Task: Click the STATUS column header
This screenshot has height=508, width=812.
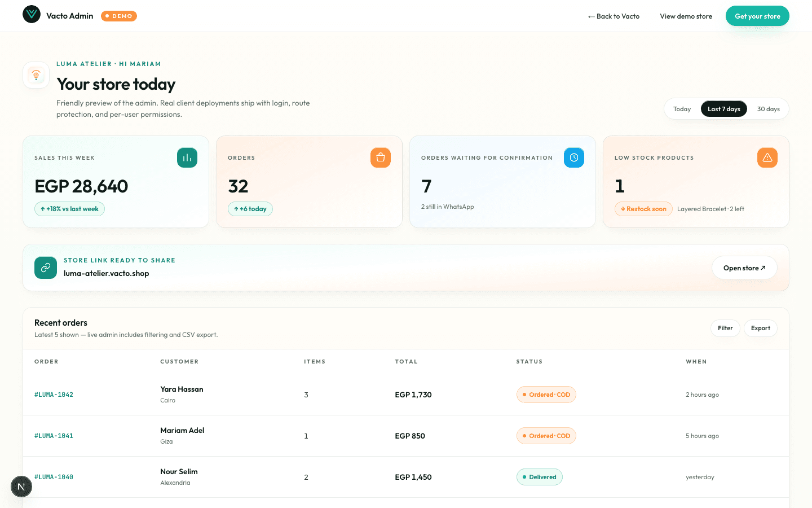Action: pos(529,362)
